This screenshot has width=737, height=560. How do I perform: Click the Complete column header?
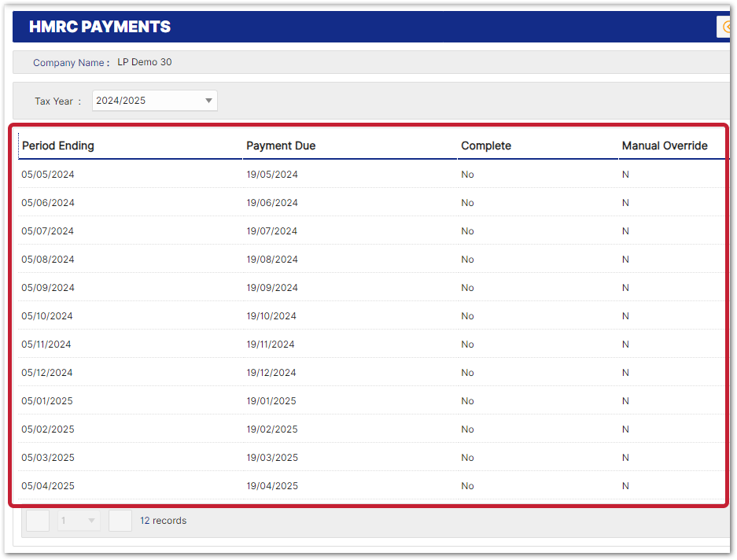(486, 146)
